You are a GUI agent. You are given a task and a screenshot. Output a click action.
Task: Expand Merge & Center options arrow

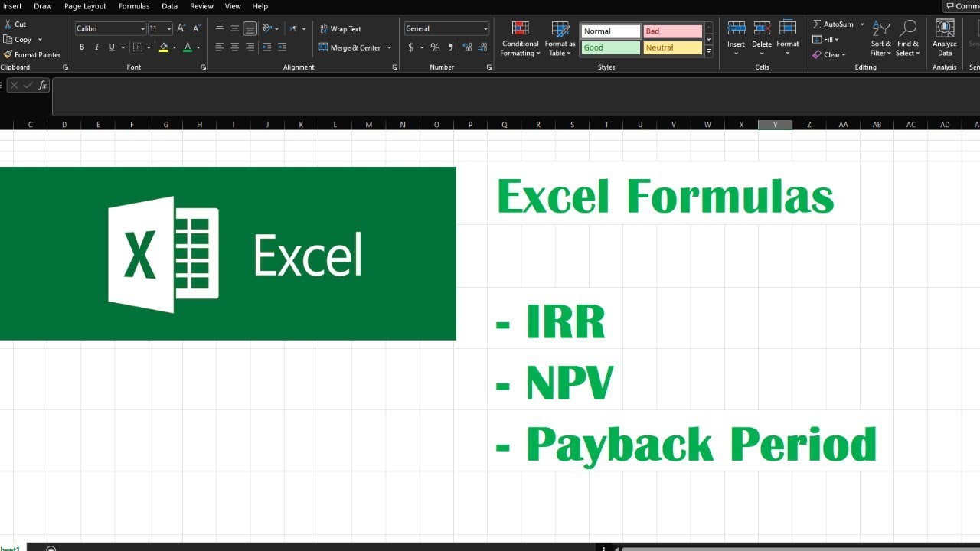tap(389, 47)
